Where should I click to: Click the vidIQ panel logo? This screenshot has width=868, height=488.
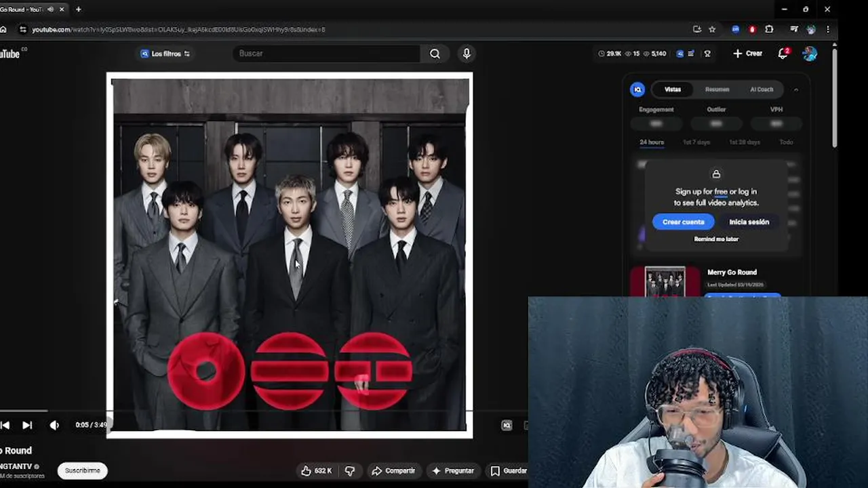coord(637,89)
